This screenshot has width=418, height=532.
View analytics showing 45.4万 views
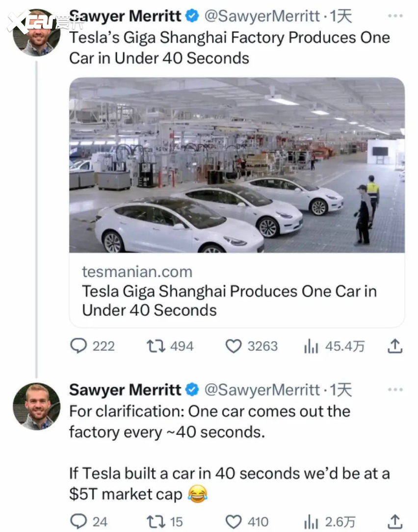[x=311, y=347]
